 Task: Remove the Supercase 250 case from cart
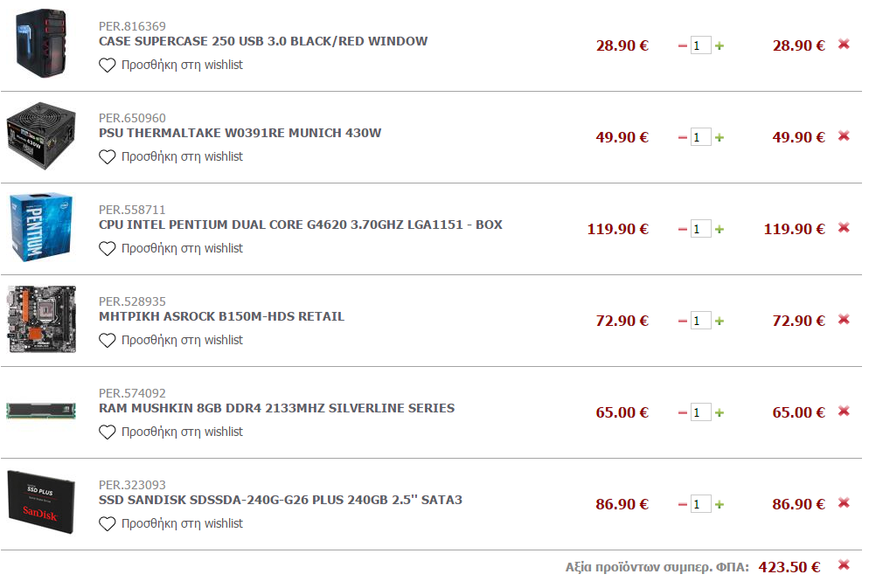pos(844,45)
